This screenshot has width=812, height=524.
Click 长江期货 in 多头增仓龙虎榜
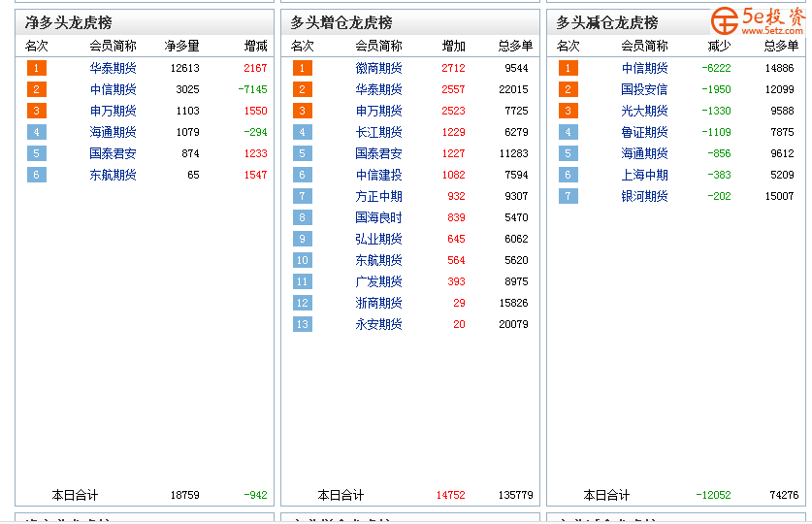coord(378,132)
